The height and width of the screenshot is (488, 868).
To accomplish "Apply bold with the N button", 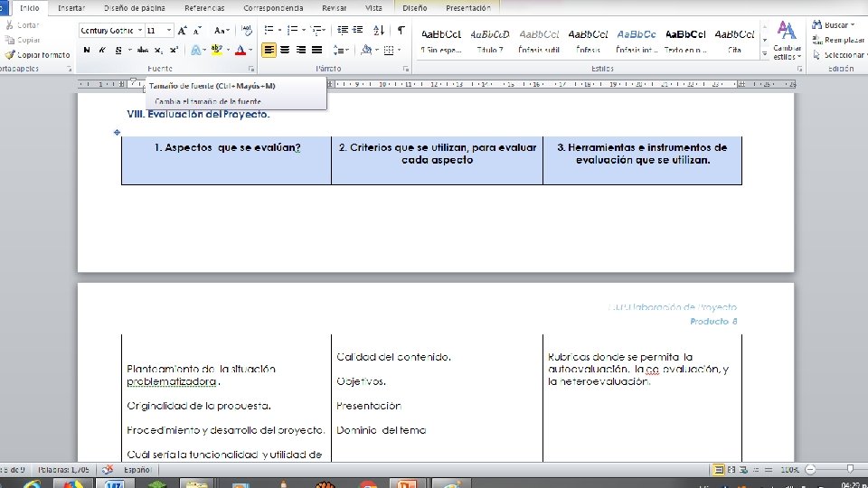I will pos(87,51).
